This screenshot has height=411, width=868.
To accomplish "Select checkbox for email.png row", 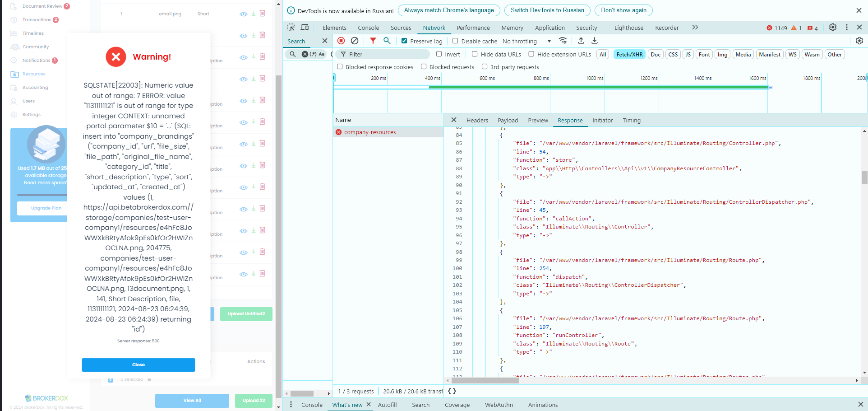I will (x=111, y=14).
